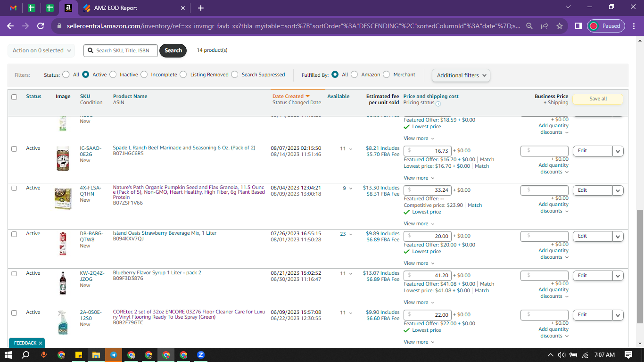Go back to the previous page

tap(10, 26)
